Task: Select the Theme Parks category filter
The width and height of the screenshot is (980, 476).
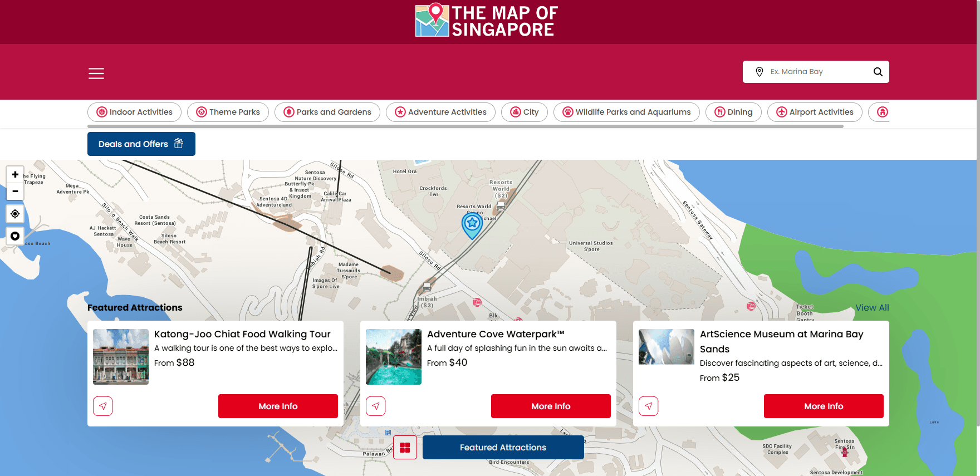Action: click(x=228, y=112)
